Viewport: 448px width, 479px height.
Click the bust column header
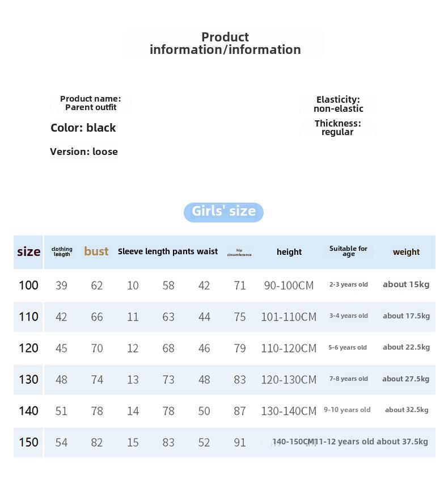(96, 251)
